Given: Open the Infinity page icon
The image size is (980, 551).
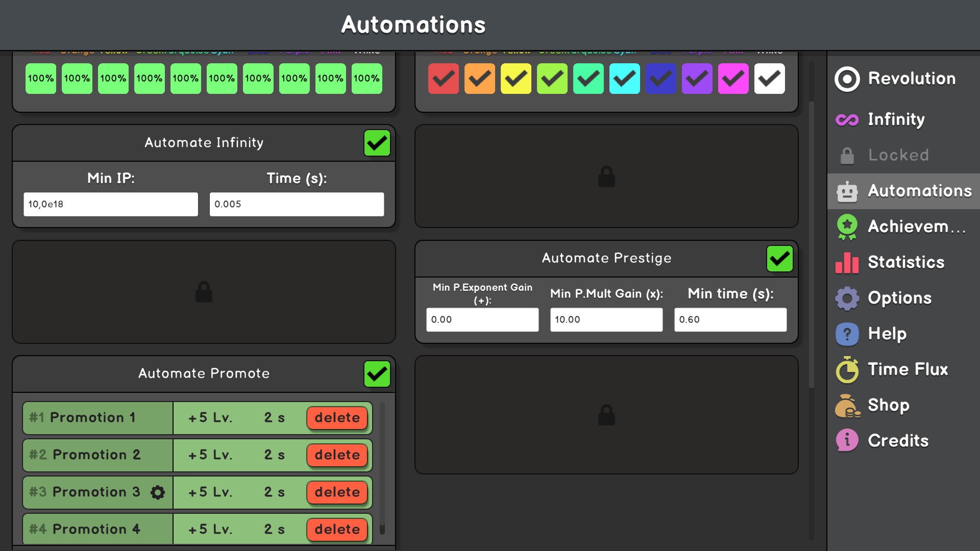Looking at the screenshot, I should [x=847, y=120].
